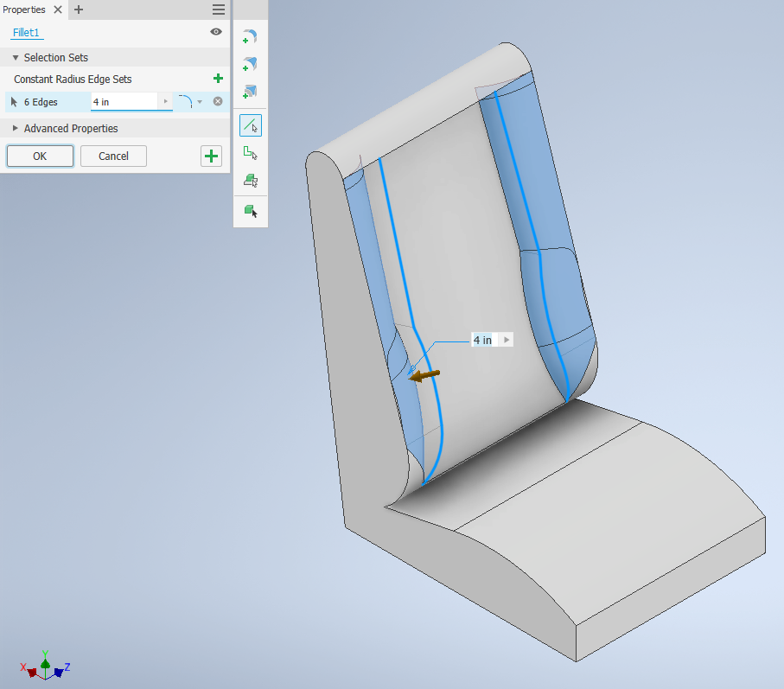The height and width of the screenshot is (689, 784).
Task: Edit the 4 in value in viewport
Action: pos(483,340)
